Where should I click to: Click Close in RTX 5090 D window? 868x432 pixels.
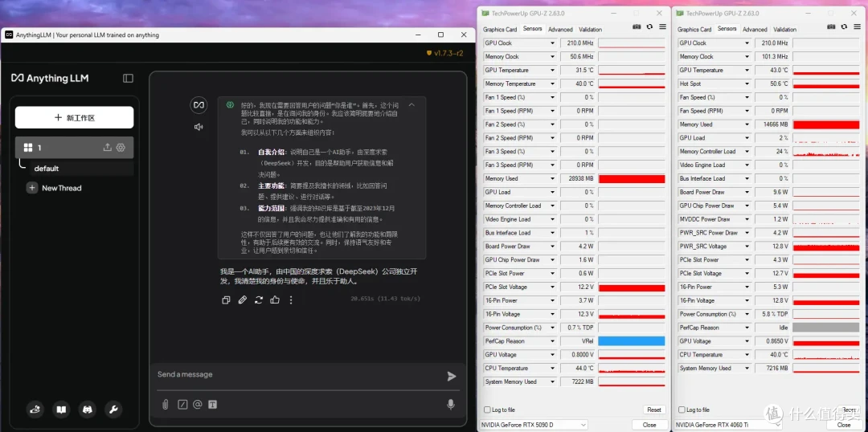click(x=649, y=425)
